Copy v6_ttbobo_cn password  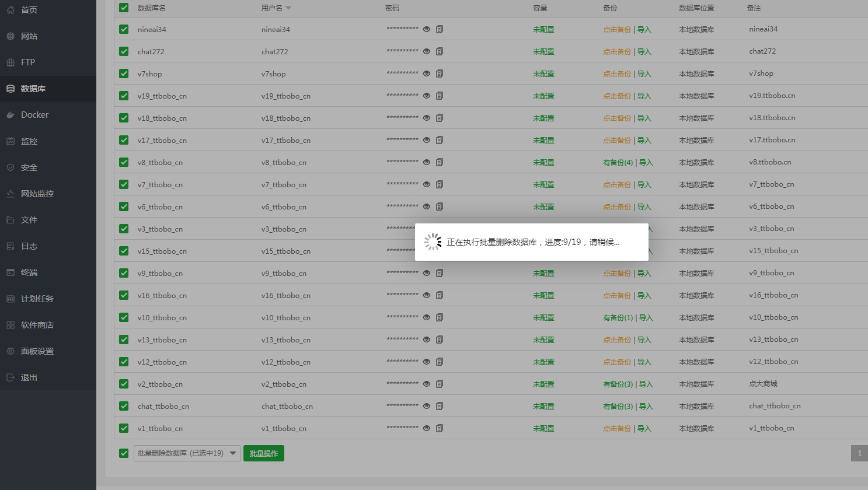pyautogui.click(x=440, y=206)
